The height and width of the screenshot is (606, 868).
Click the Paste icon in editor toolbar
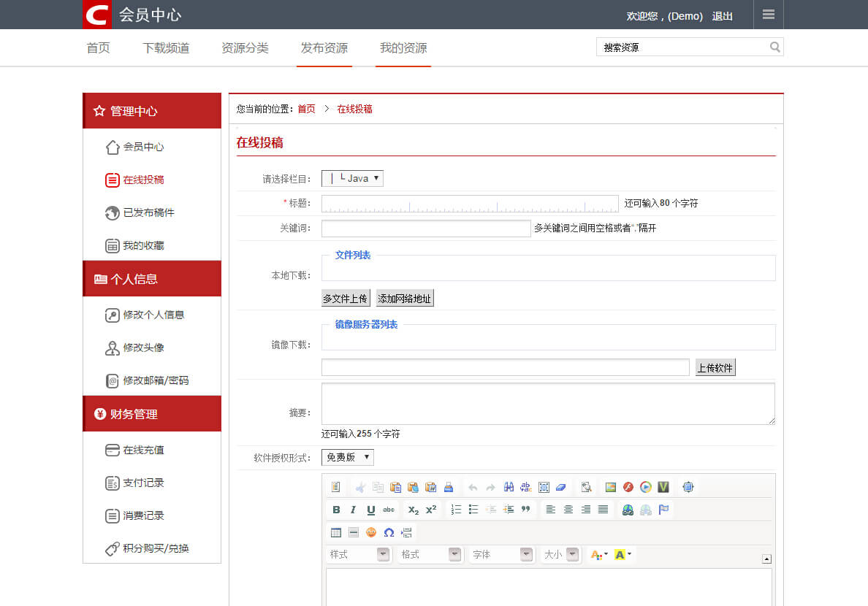pyautogui.click(x=395, y=487)
